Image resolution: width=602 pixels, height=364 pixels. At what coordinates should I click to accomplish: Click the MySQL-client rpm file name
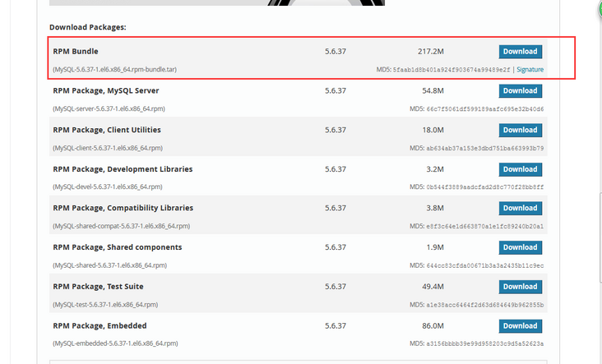click(107, 148)
